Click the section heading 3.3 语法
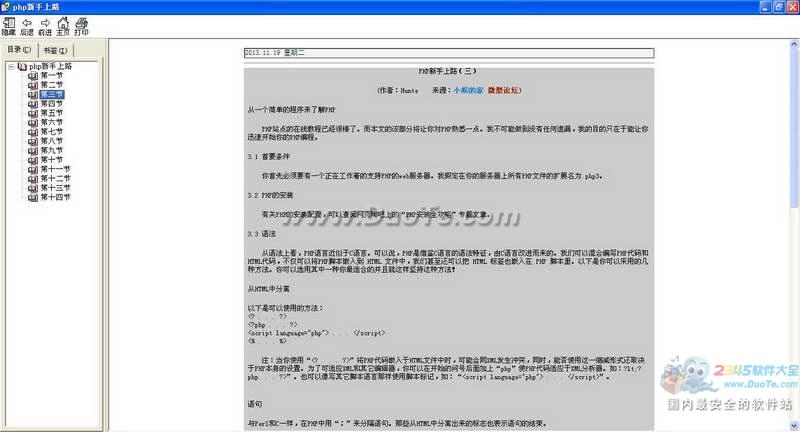The height and width of the screenshot is (432, 800). pos(261,234)
